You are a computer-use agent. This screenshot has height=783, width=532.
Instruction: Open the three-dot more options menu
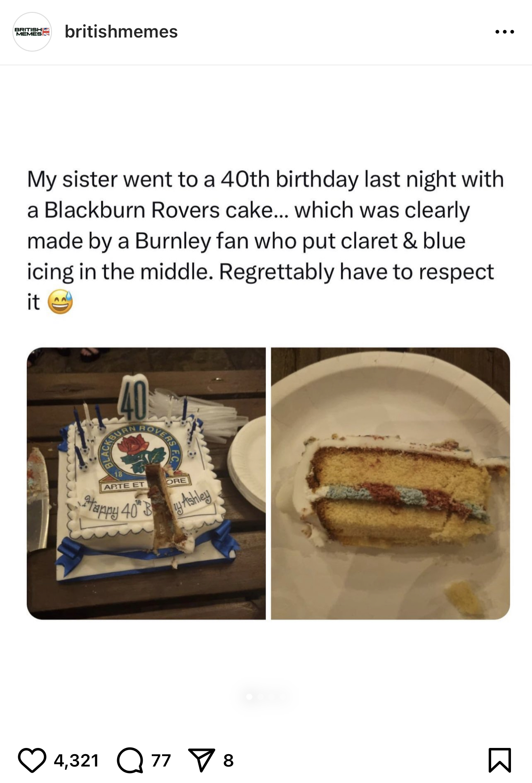click(505, 32)
